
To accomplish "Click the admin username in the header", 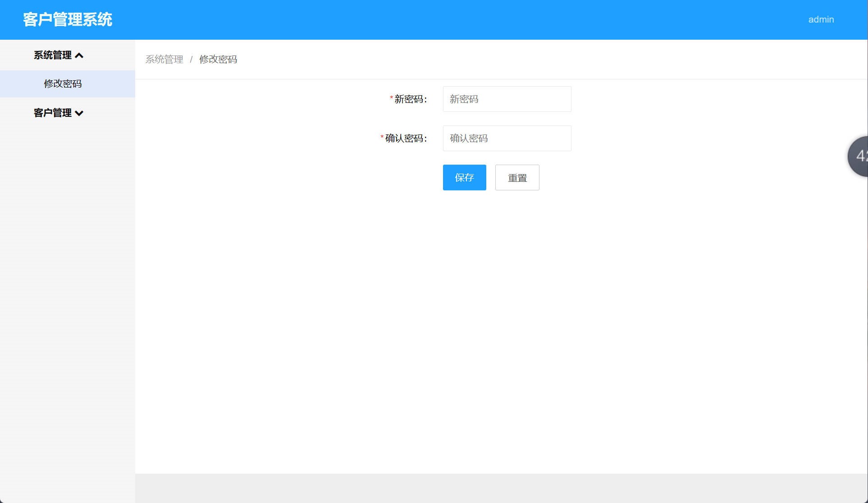I will pos(821,19).
